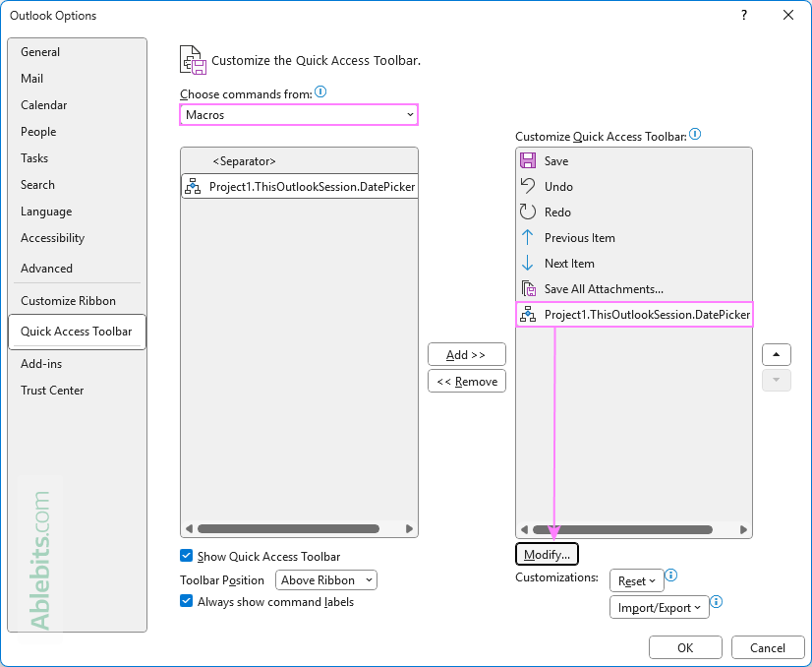
Task: Click info icon beside Reset button
Action: pyautogui.click(x=671, y=576)
